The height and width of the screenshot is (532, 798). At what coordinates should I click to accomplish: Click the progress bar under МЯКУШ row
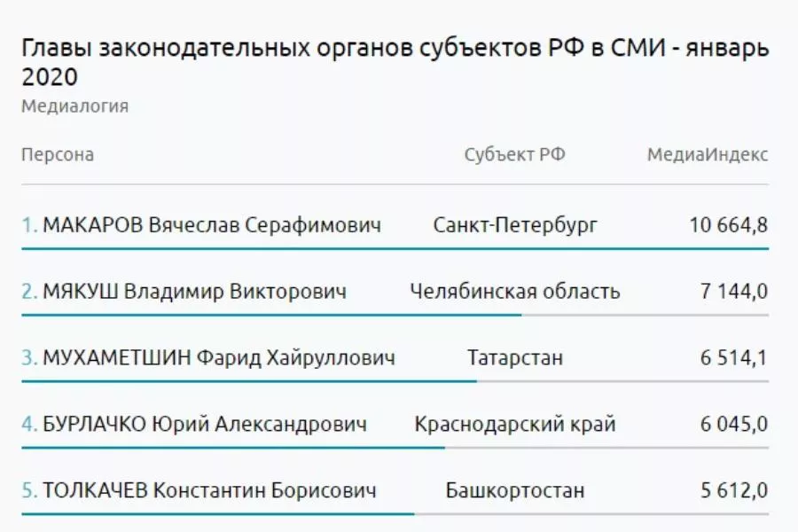point(270,315)
